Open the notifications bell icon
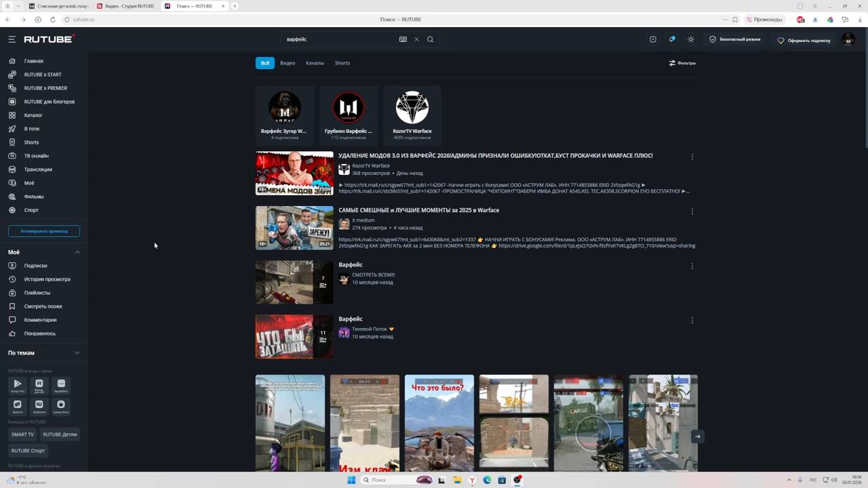The image size is (868, 488). point(672,39)
